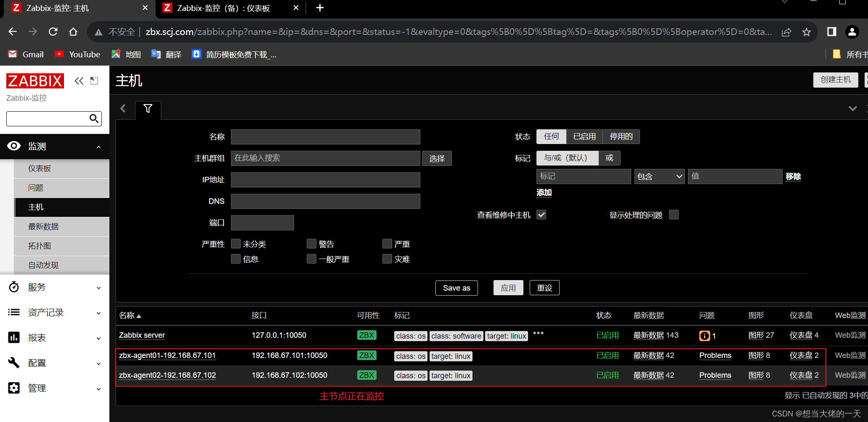Click 选择 to pick host groups
Image resolution: width=868 pixels, height=422 pixels.
tap(437, 158)
